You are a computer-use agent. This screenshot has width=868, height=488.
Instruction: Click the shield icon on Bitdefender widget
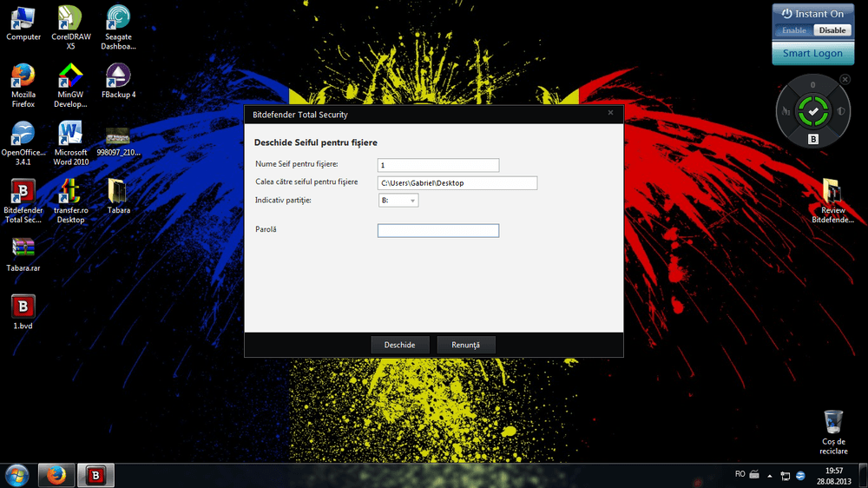(x=839, y=111)
